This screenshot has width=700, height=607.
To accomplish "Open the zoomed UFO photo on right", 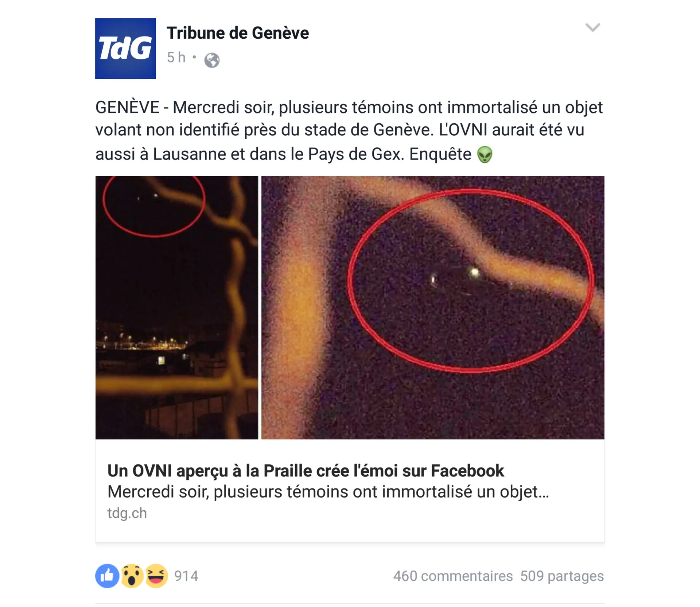I will coord(433,308).
